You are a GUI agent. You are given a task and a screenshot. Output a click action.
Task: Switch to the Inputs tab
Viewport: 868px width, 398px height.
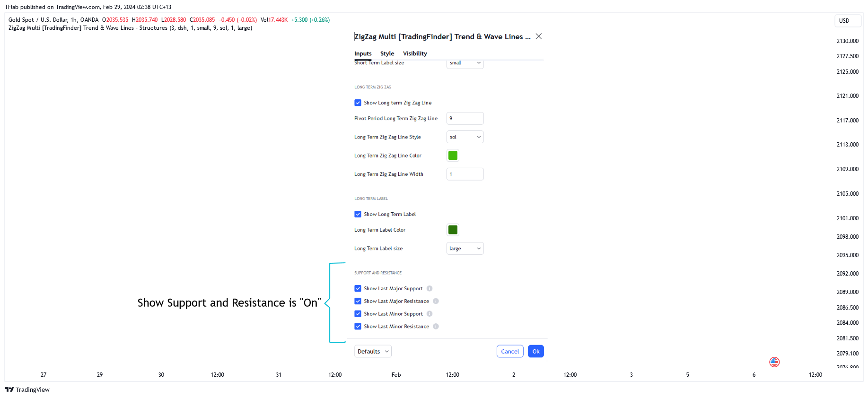coord(363,54)
